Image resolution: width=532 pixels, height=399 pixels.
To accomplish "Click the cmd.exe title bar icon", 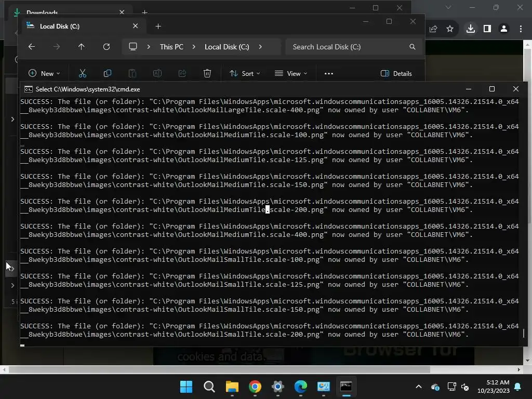I will (29, 89).
